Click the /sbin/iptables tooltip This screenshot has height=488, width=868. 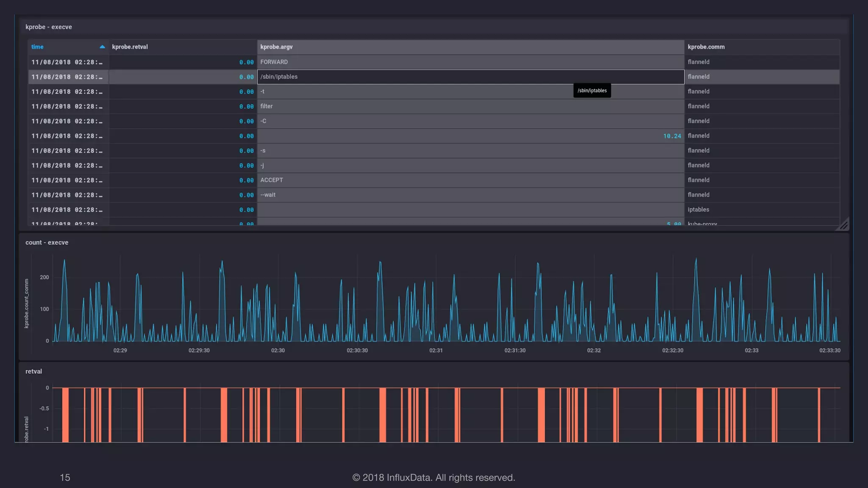pyautogui.click(x=592, y=91)
